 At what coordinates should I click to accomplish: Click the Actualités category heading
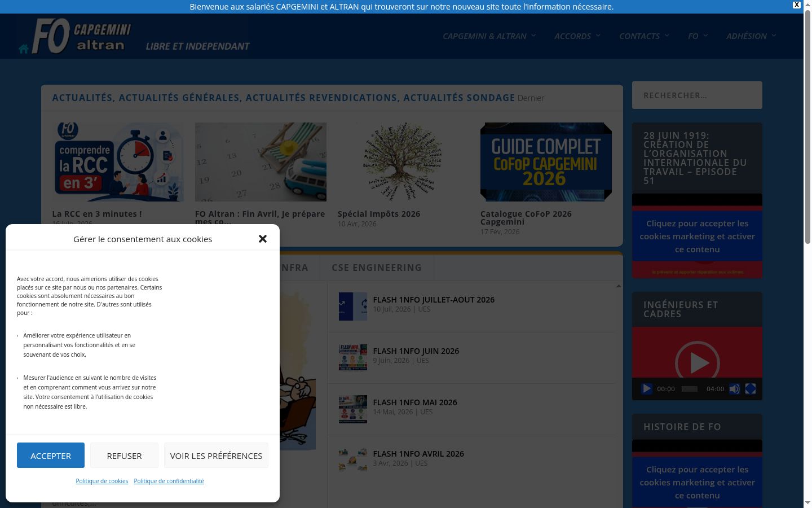[82, 98]
